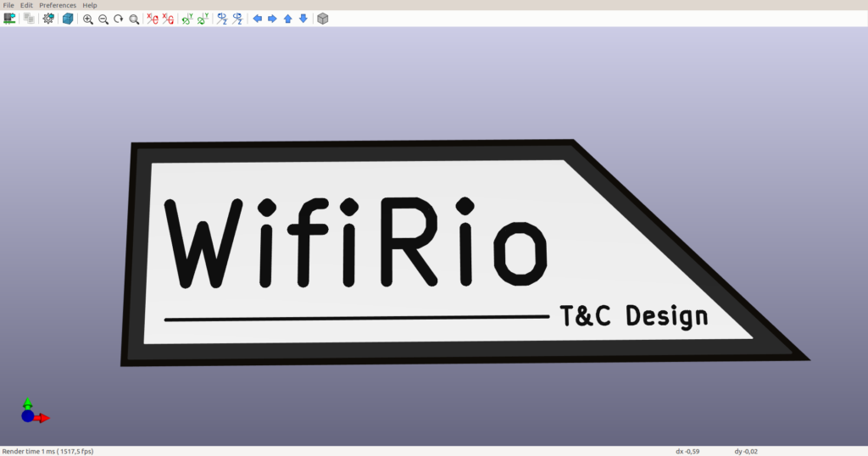Image resolution: width=868 pixels, height=456 pixels.
Task: Click the Zoom to fit icon
Action: [x=134, y=19]
